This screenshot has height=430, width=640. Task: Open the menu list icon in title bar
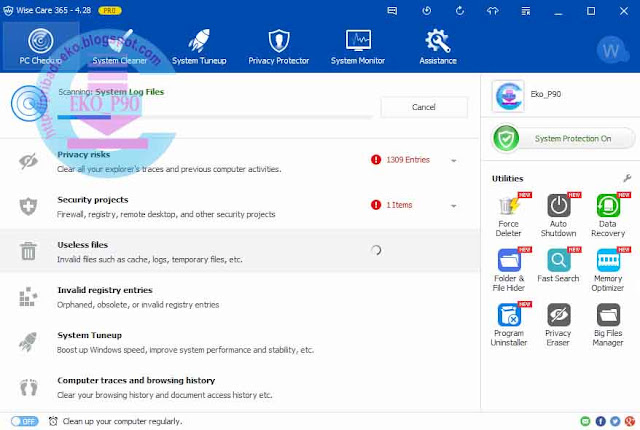coord(526,11)
